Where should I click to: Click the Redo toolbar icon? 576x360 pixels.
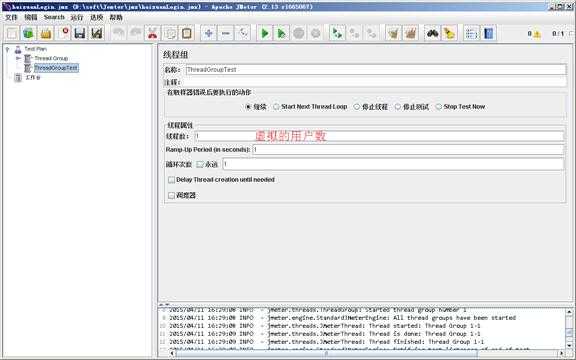pos(136,33)
